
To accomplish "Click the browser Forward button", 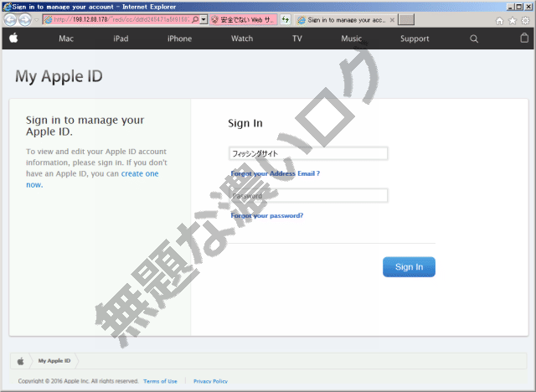I will click(x=25, y=20).
